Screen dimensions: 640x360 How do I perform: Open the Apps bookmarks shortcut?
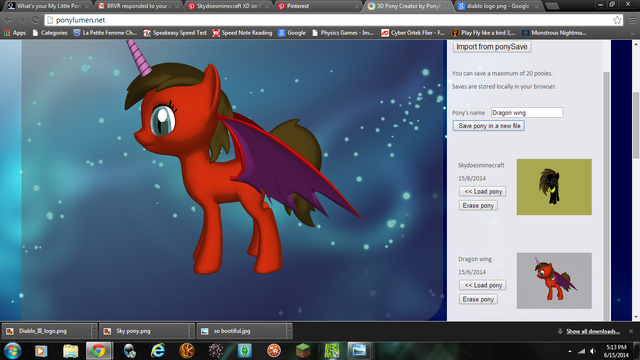[15, 33]
